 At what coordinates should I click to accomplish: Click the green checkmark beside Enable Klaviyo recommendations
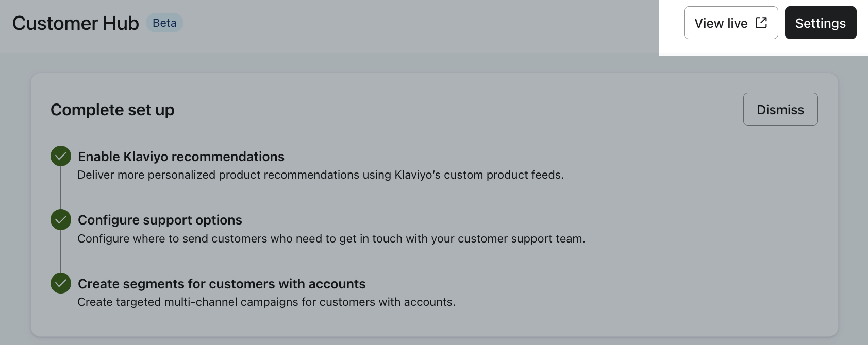tap(61, 156)
